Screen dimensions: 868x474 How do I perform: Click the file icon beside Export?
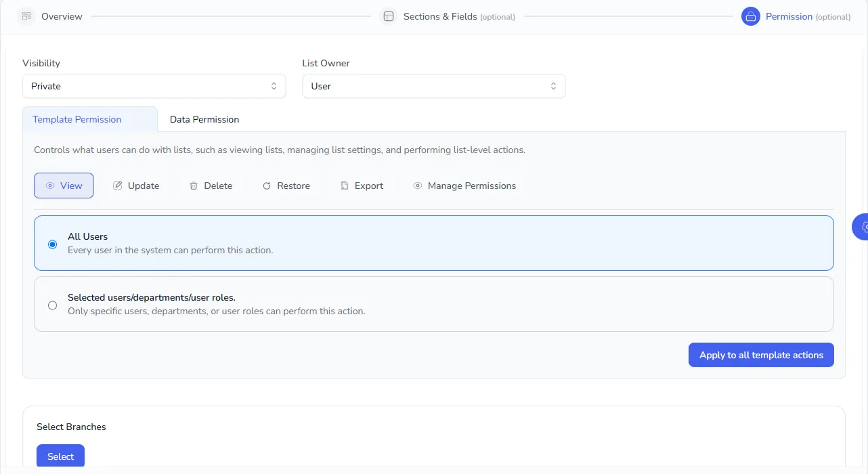coord(345,186)
